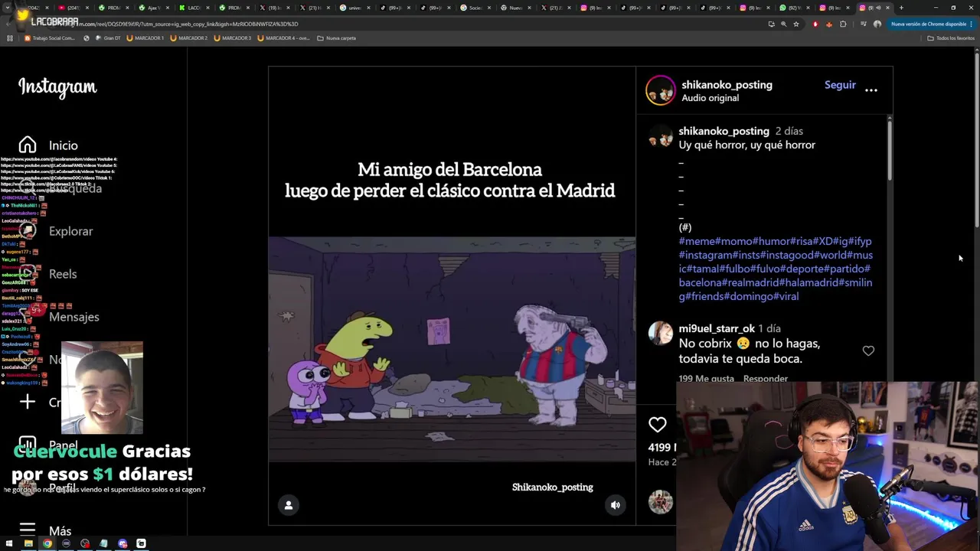
Task: Click the tagged people icon on reel
Action: tap(289, 505)
